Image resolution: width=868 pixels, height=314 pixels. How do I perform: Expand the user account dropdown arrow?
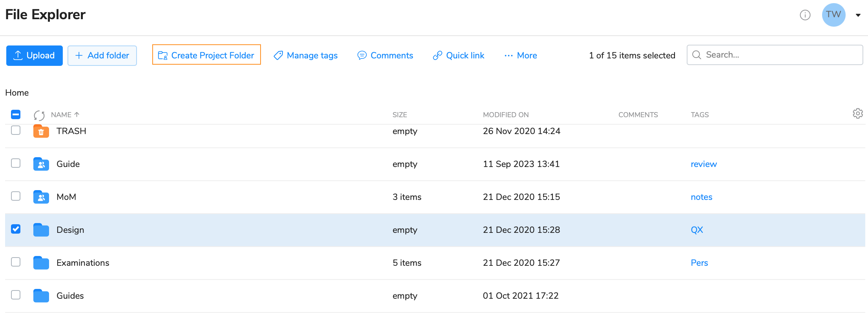click(858, 15)
